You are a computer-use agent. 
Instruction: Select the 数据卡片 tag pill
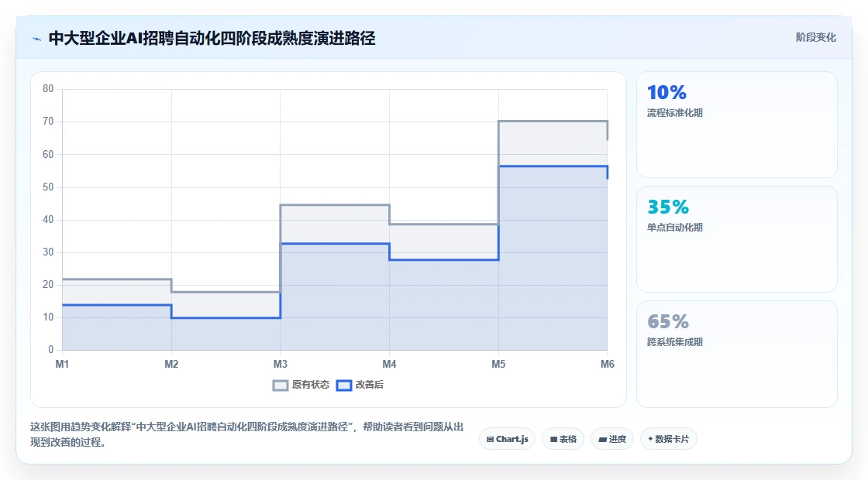pyautogui.click(x=669, y=439)
